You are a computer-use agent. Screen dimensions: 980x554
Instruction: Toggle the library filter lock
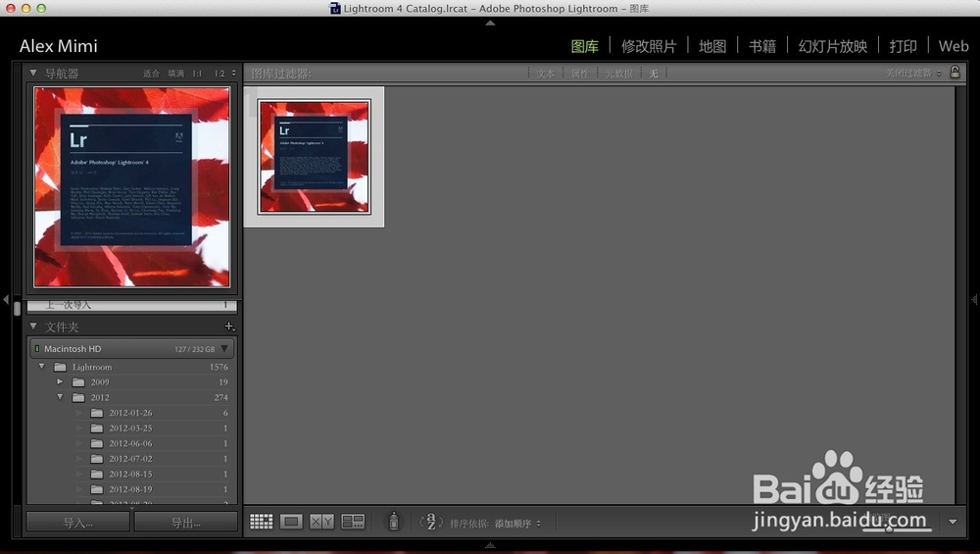(x=955, y=72)
